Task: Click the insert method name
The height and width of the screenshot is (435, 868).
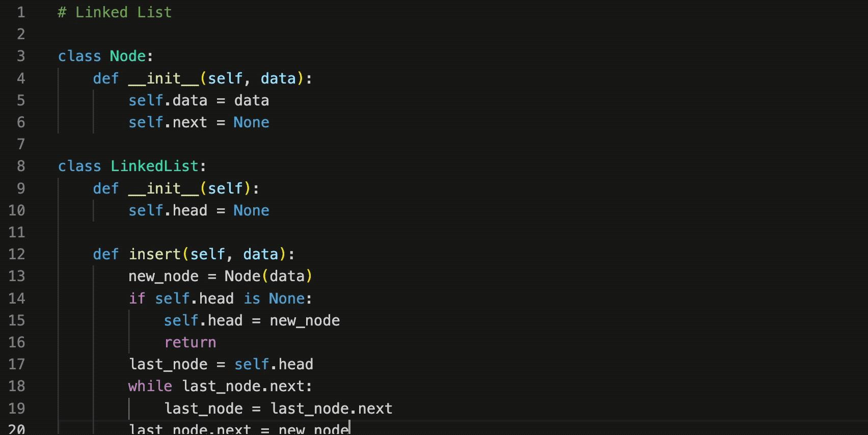Action: tap(155, 254)
